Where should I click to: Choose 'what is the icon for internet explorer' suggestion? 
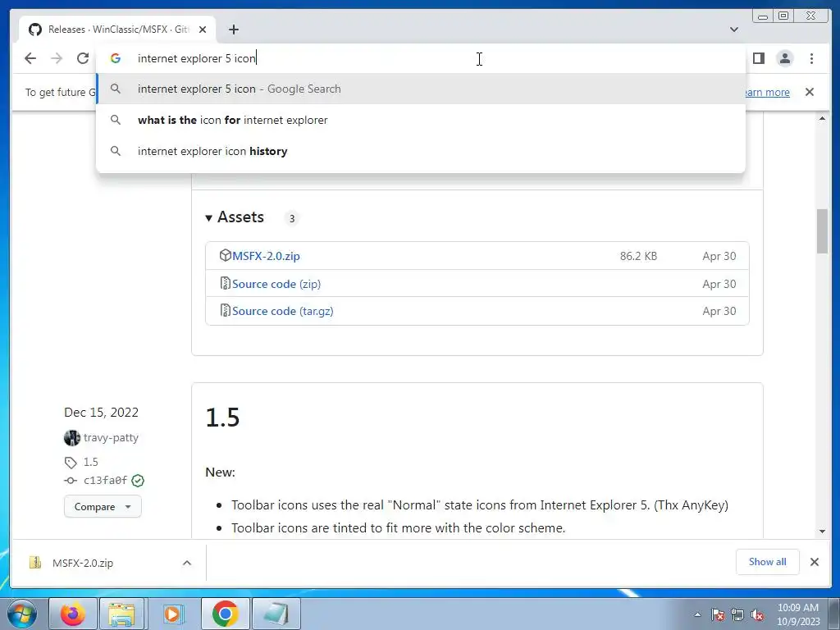point(421,120)
